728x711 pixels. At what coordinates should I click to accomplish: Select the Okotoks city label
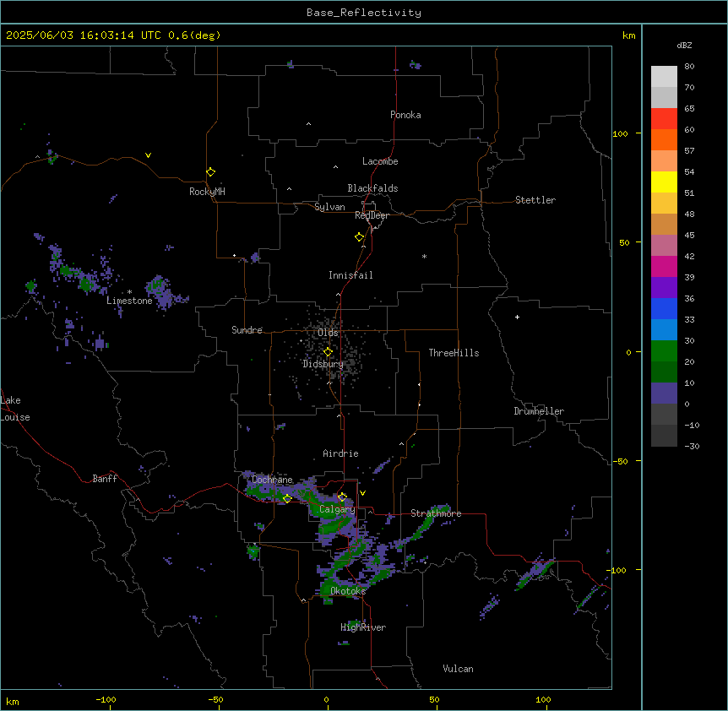click(348, 591)
